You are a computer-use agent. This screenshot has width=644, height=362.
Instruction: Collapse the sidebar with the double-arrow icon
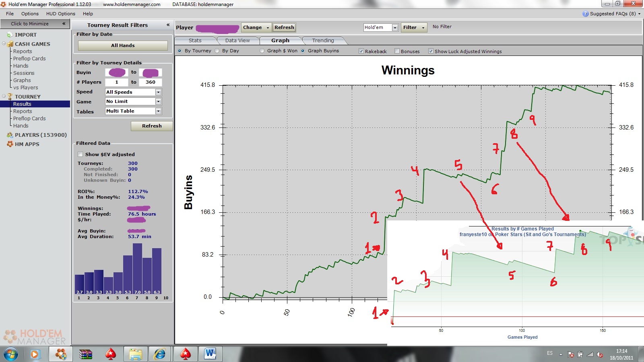(x=64, y=24)
